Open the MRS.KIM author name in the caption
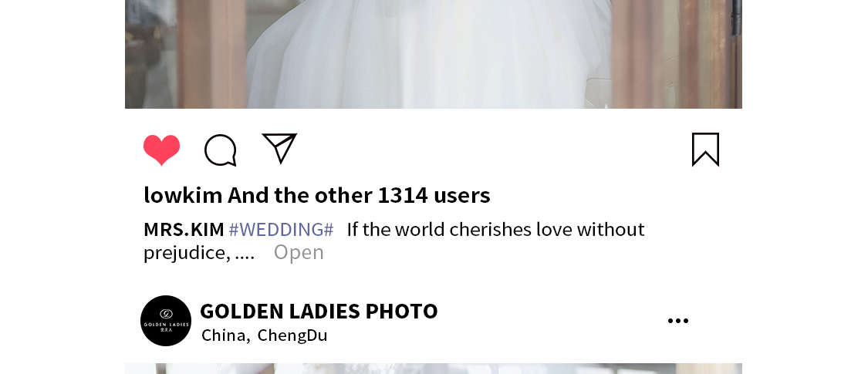The width and height of the screenshot is (868, 374). click(x=184, y=229)
